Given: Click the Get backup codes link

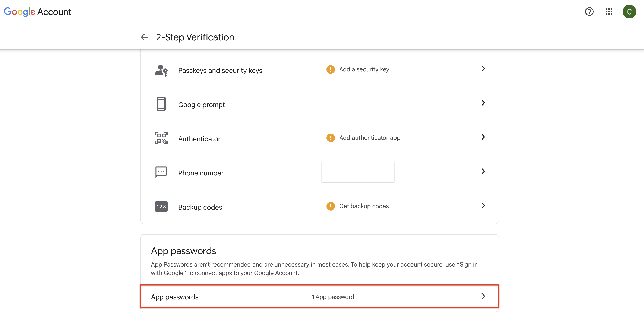Looking at the screenshot, I should click(364, 206).
